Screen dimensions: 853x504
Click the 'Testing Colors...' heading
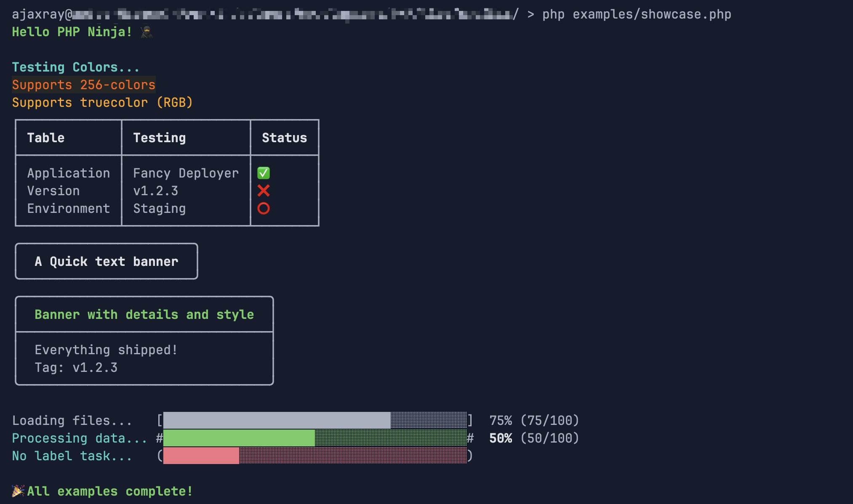coord(76,67)
